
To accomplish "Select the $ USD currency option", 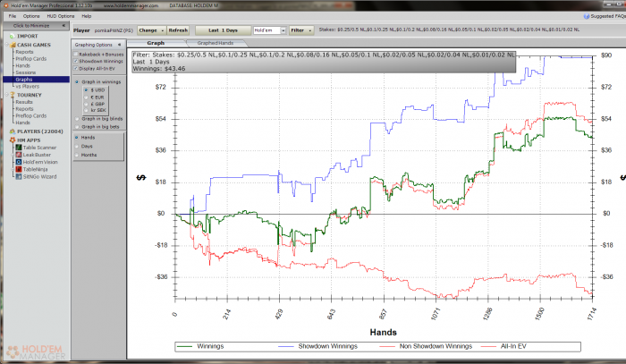I will [86, 90].
